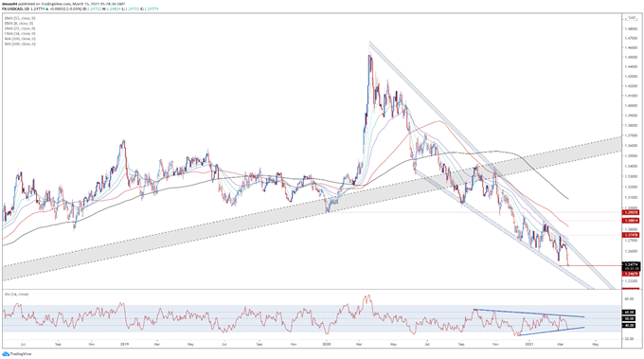Open the TradingView text link at bottom left

point(21,353)
